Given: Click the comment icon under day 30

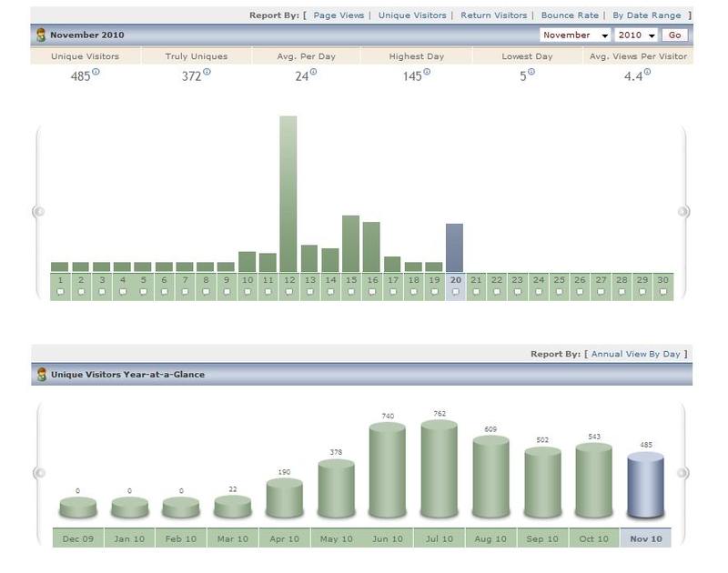Looking at the screenshot, I should pos(663,292).
